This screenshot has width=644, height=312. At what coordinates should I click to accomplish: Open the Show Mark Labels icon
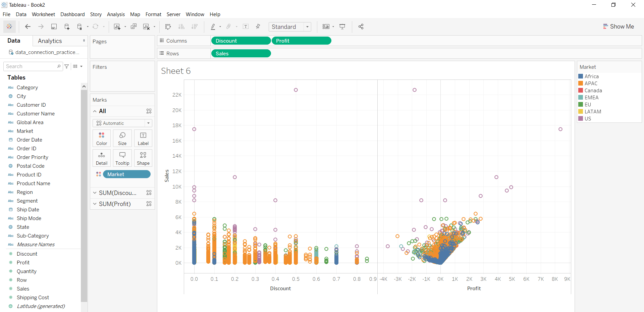tap(246, 27)
